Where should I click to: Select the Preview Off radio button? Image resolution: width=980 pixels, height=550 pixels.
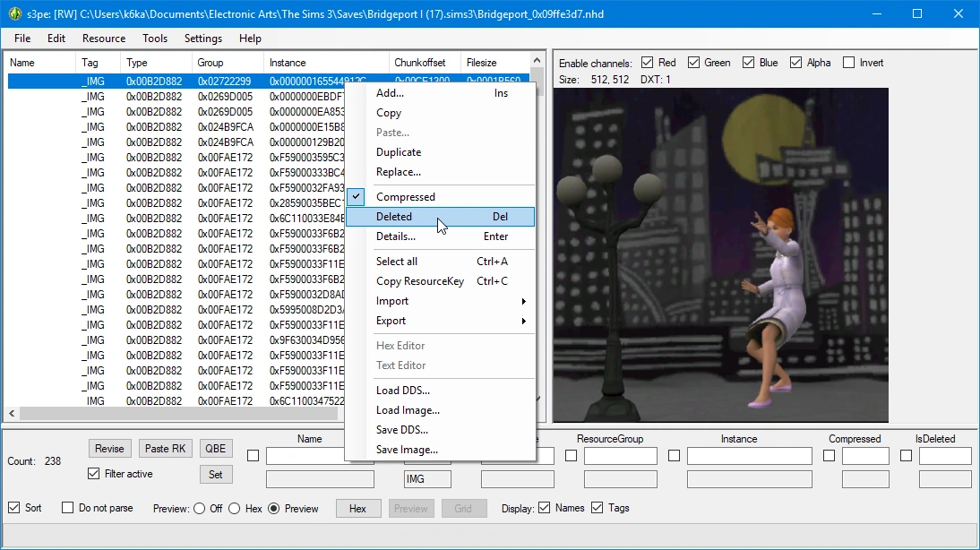click(x=200, y=508)
